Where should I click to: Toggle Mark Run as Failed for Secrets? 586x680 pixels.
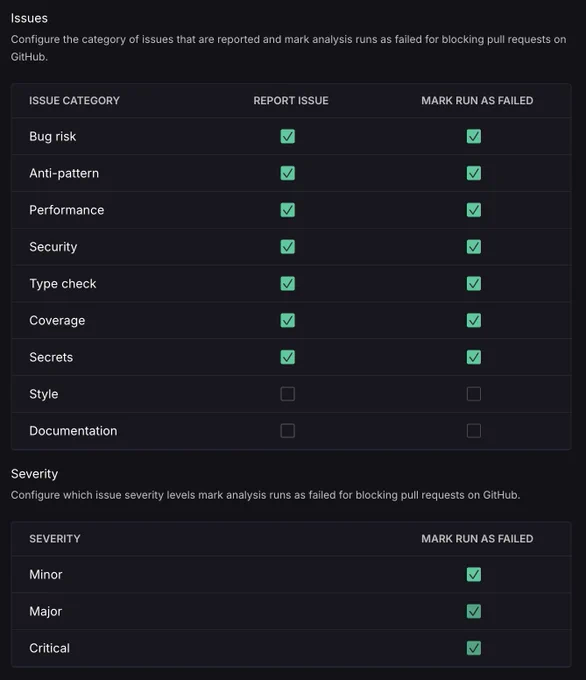tap(474, 357)
